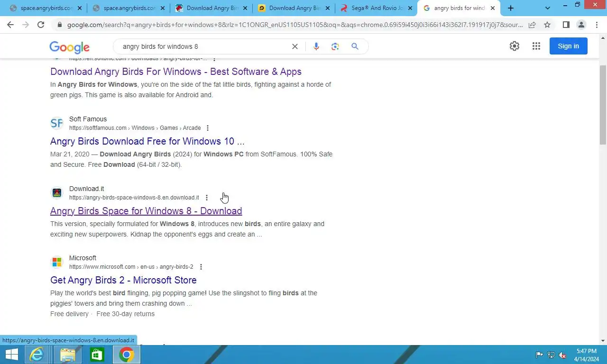Image resolution: width=607 pixels, height=364 pixels.
Task: Switch to Download Angry Birds tab with red icon
Action: click(x=211, y=8)
